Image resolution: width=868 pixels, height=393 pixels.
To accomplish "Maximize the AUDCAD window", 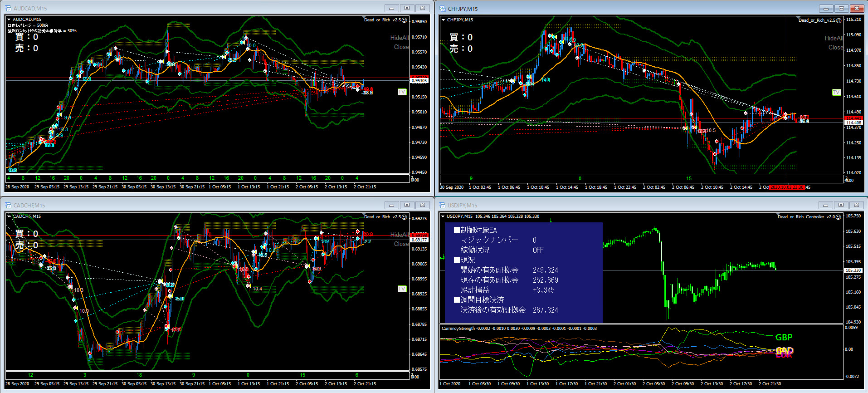I will [407, 8].
